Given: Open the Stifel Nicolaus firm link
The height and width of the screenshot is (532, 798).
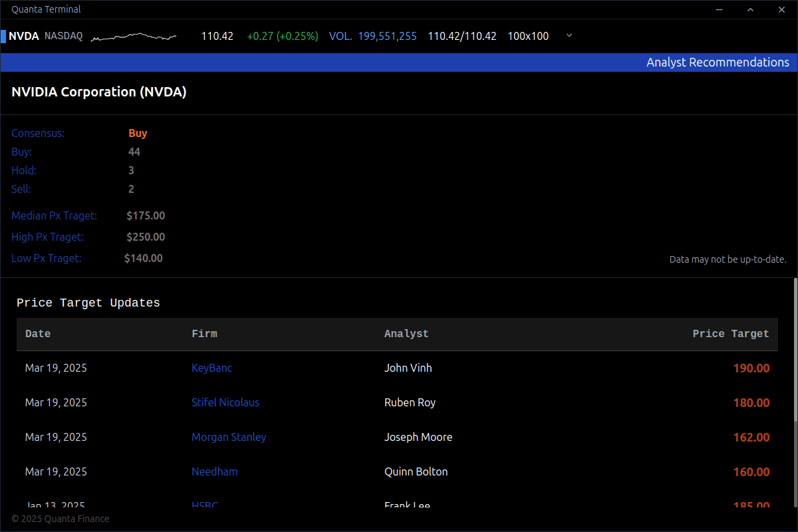Looking at the screenshot, I should (225, 402).
